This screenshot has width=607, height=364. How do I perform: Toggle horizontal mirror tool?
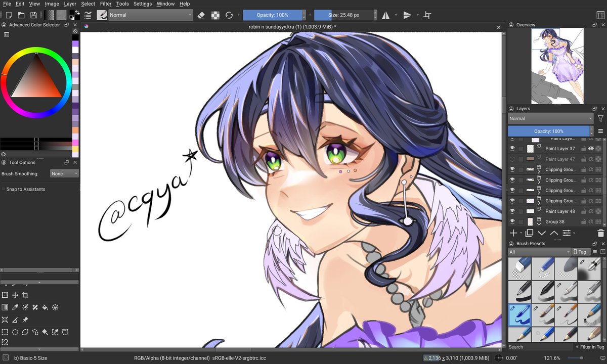[386, 15]
